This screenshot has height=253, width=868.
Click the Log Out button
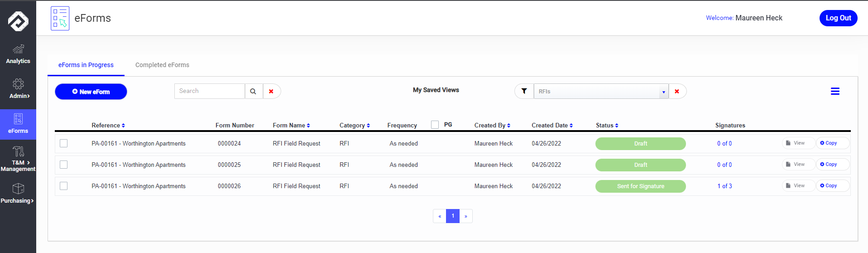pos(839,18)
